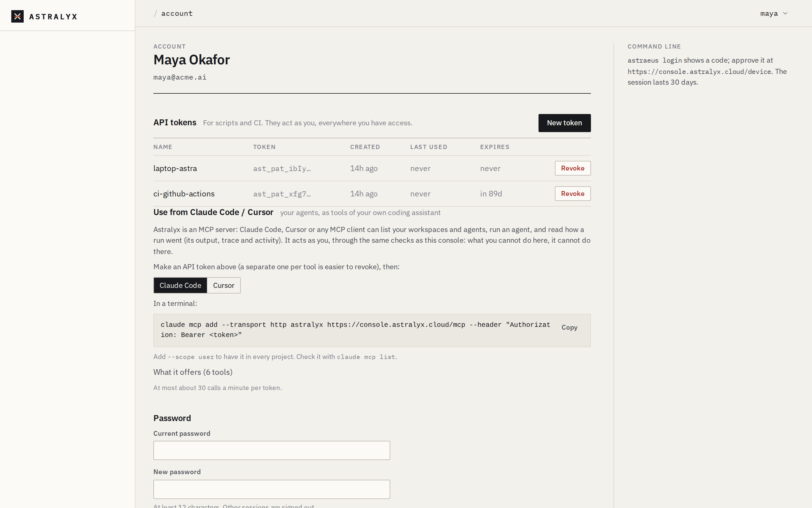Viewport: 812px width, 508px height.
Task: Revoke the laptop-astra token
Action: click(x=572, y=168)
